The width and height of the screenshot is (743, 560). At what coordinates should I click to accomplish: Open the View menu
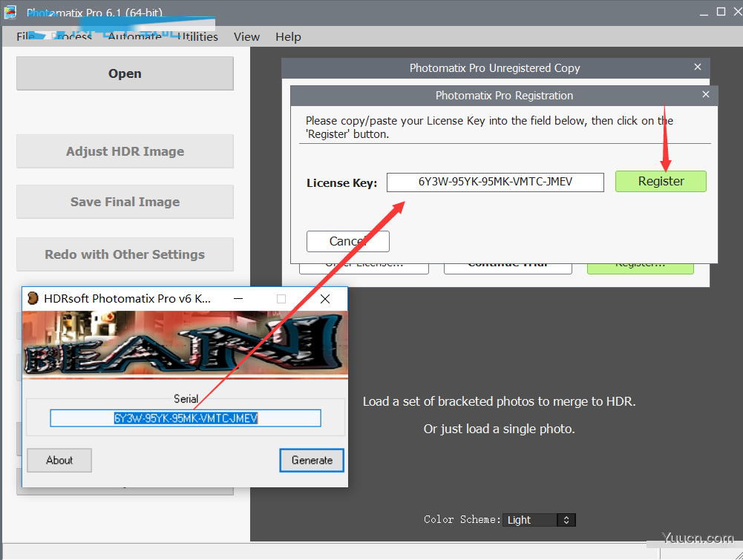[246, 36]
